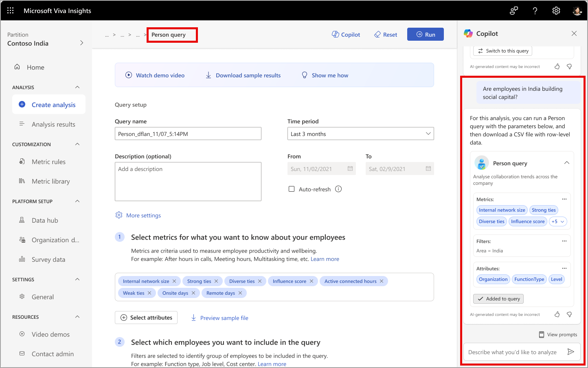
Task: Remove Influence score metric chip
Action: (312, 281)
